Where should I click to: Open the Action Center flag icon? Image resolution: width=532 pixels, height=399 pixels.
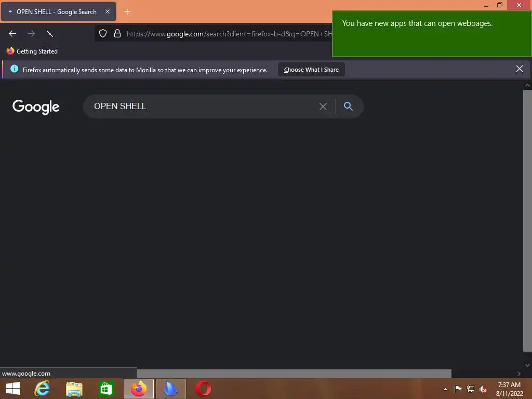(458, 389)
